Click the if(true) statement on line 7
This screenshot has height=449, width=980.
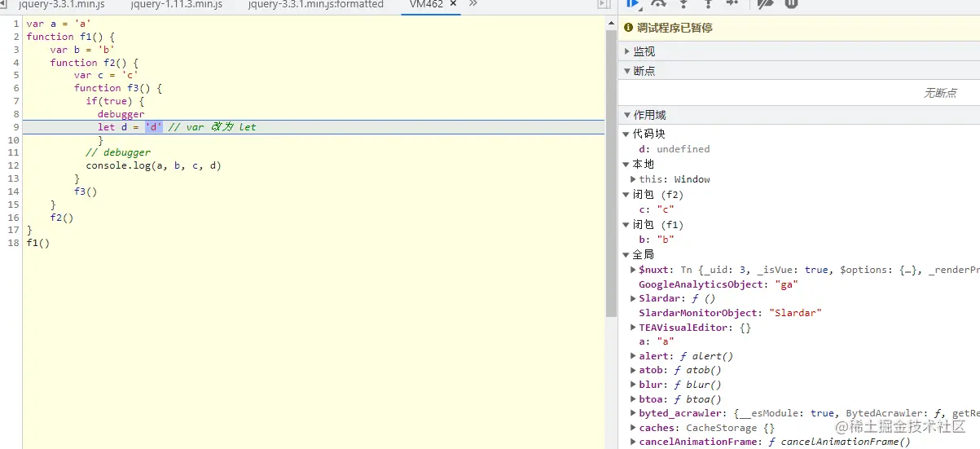116,101
